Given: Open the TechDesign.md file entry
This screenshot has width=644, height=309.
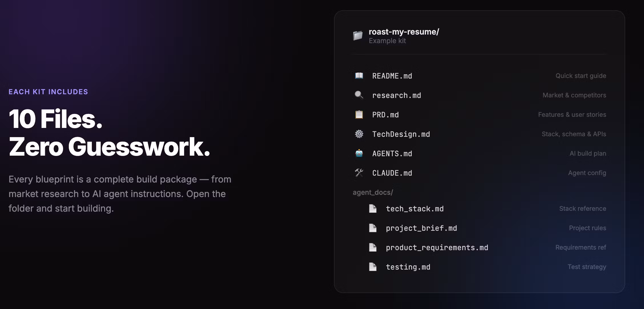Looking at the screenshot, I should [x=401, y=134].
